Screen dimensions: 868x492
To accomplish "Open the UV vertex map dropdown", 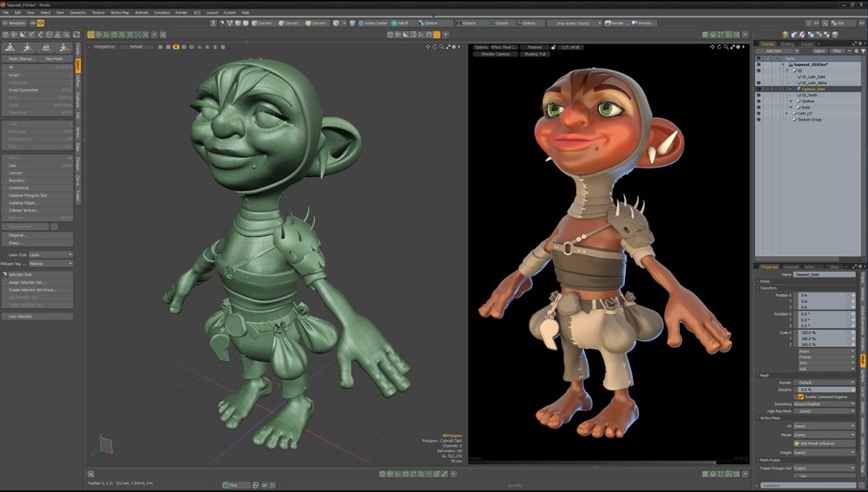I will [x=825, y=426].
